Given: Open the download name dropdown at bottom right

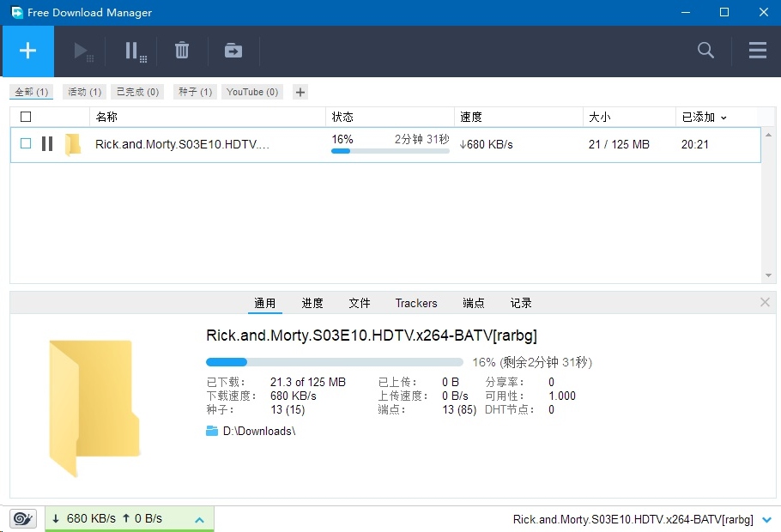Looking at the screenshot, I should tap(766, 518).
